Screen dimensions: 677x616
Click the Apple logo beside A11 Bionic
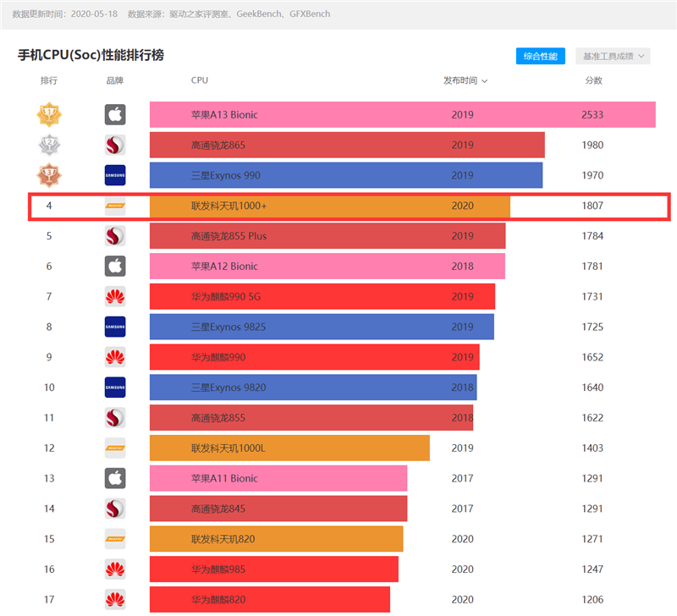point(115,478)
